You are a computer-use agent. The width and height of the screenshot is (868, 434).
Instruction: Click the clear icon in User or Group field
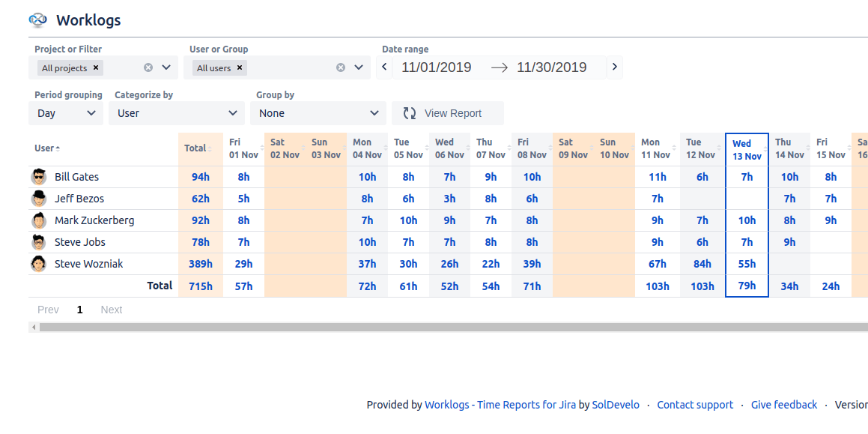pos(340,67)
